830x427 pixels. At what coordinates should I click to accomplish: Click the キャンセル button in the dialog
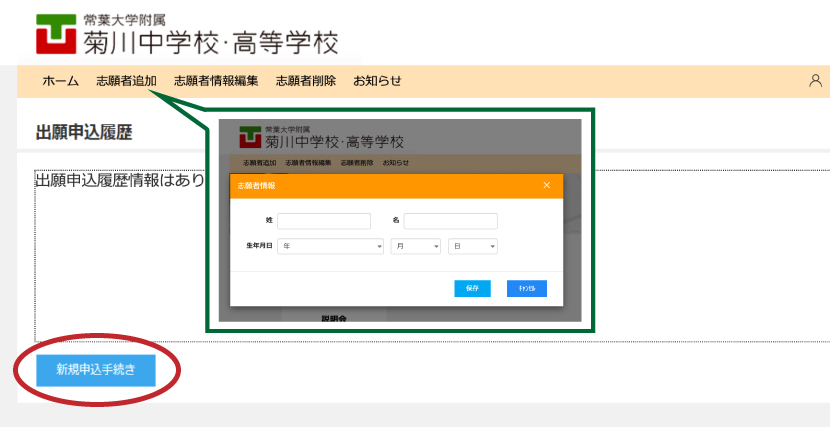pyautogui.click(x=526, y=288)
